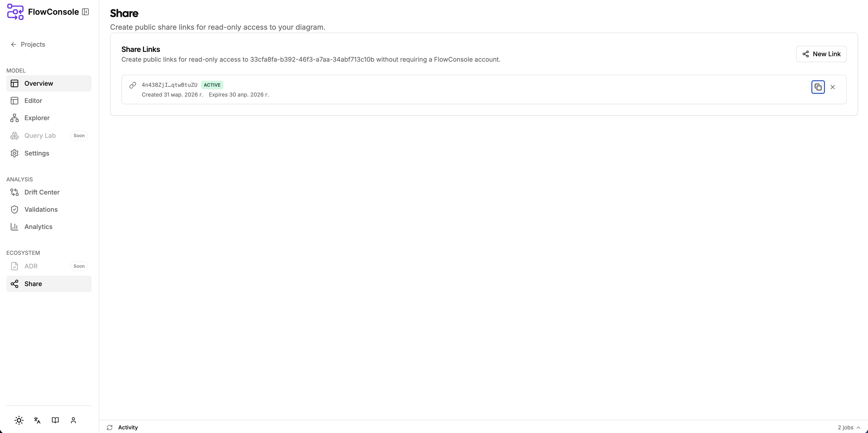This screenshot has height=433, width=868.
Task: Create a New Link
Action: click(821, 54)
